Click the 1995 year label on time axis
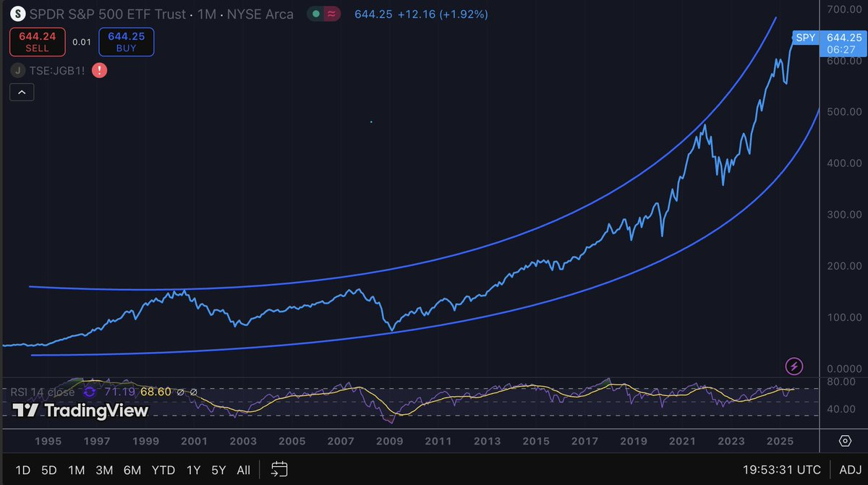The width and height of the screenshot is (868, 485). [47, 441]
